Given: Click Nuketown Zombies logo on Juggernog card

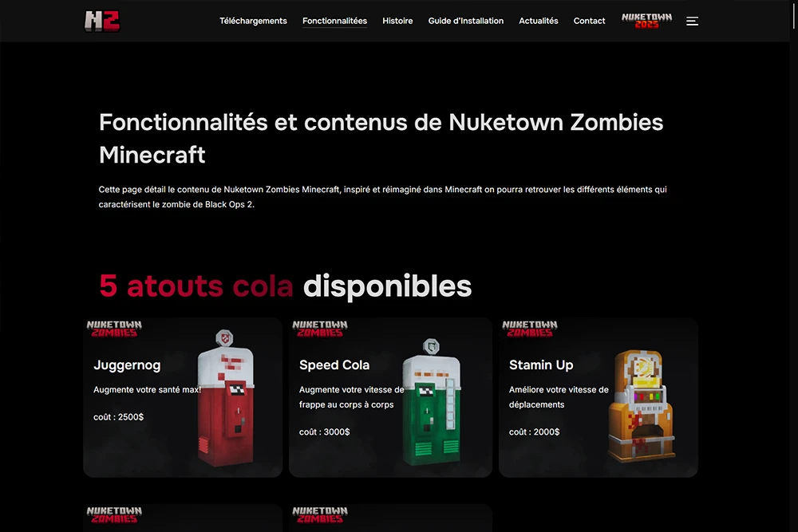Looking at the screenshot, I should coord(114,329).
